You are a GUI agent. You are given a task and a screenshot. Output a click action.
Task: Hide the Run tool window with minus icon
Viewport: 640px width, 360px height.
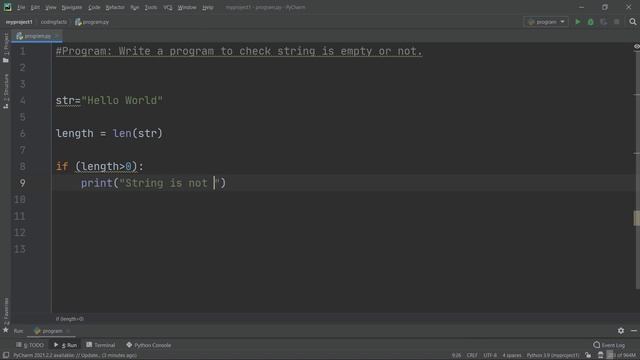pyautogui.click(x=634, y=331)
